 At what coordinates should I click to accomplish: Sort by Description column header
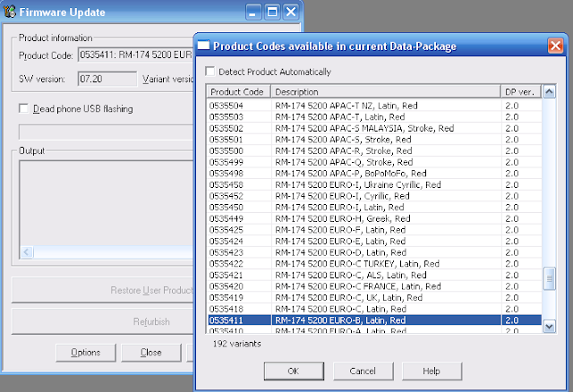click(x=386, y=91)
